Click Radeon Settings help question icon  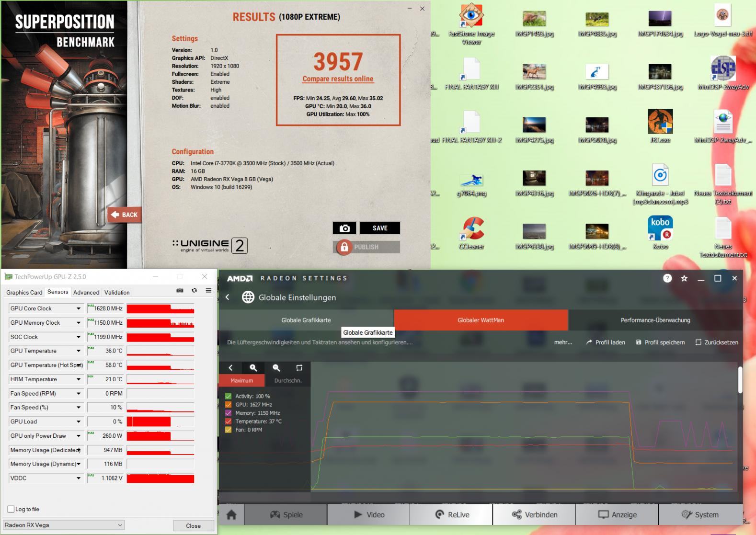667,278
